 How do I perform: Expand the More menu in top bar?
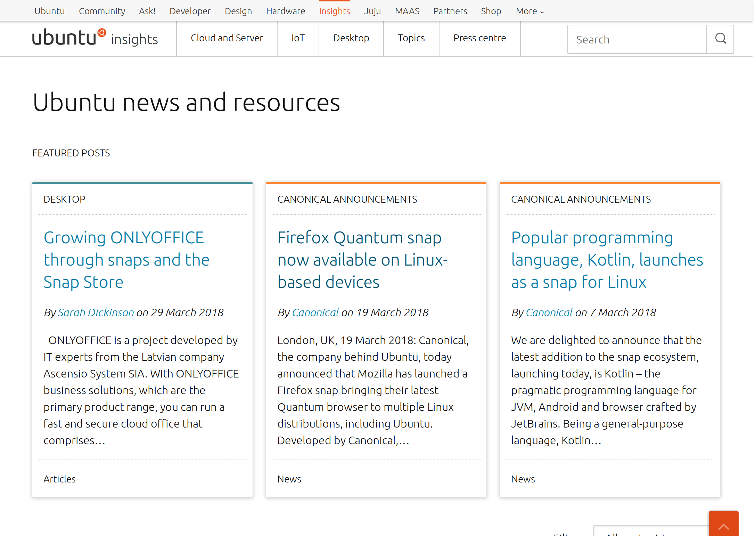[529, 11]
